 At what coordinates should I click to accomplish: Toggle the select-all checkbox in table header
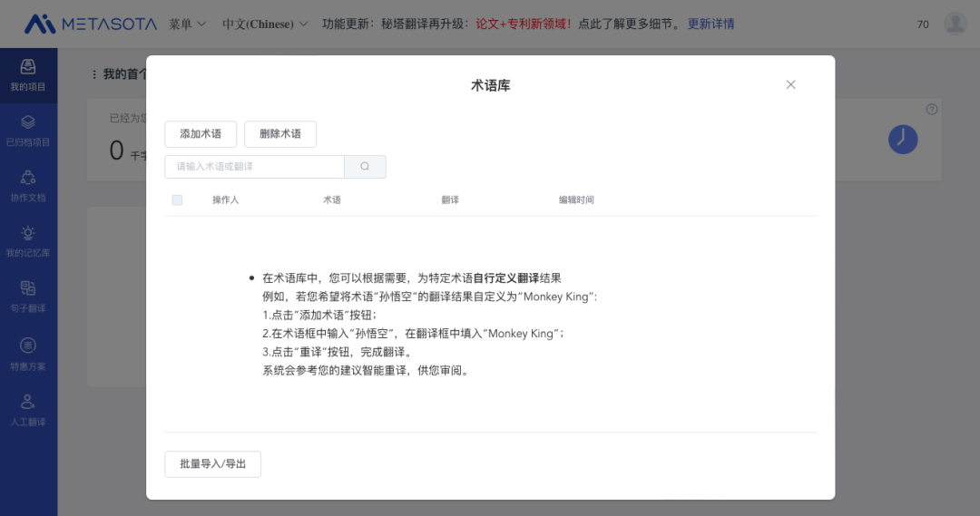pos(177,200)
